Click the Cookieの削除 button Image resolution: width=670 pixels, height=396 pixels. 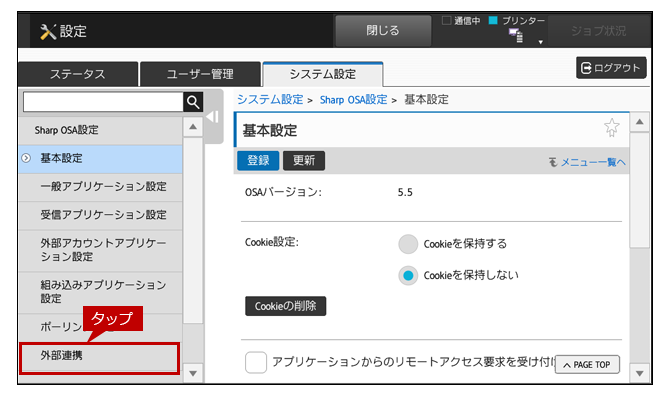pyautogui.click(x=285, y=306)
